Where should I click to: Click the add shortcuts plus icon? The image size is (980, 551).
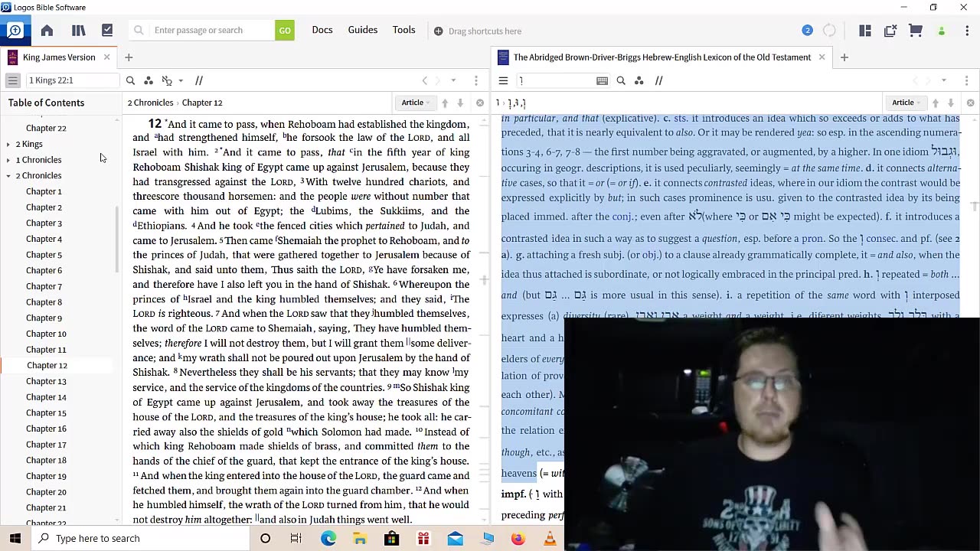pos(438,31)
